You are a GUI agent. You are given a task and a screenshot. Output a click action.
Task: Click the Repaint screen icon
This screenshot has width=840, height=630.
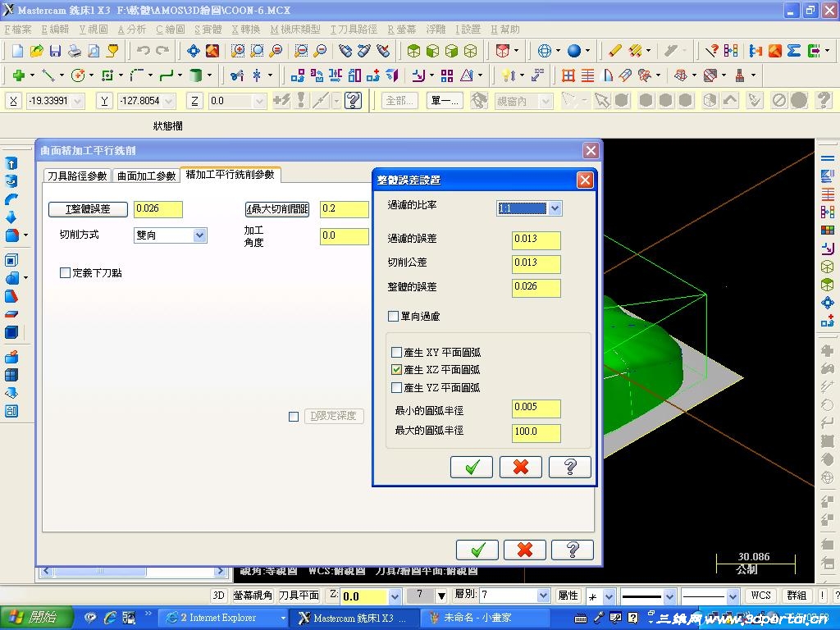click(x=212, y=51)
